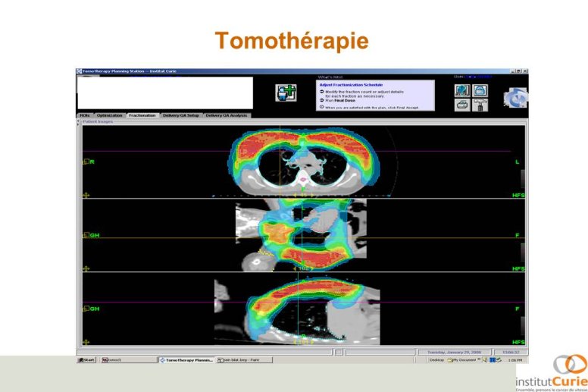Click the sagittal view vertical slider
Image resolution: width=588 pixels, height=392 pixels.
523,326
